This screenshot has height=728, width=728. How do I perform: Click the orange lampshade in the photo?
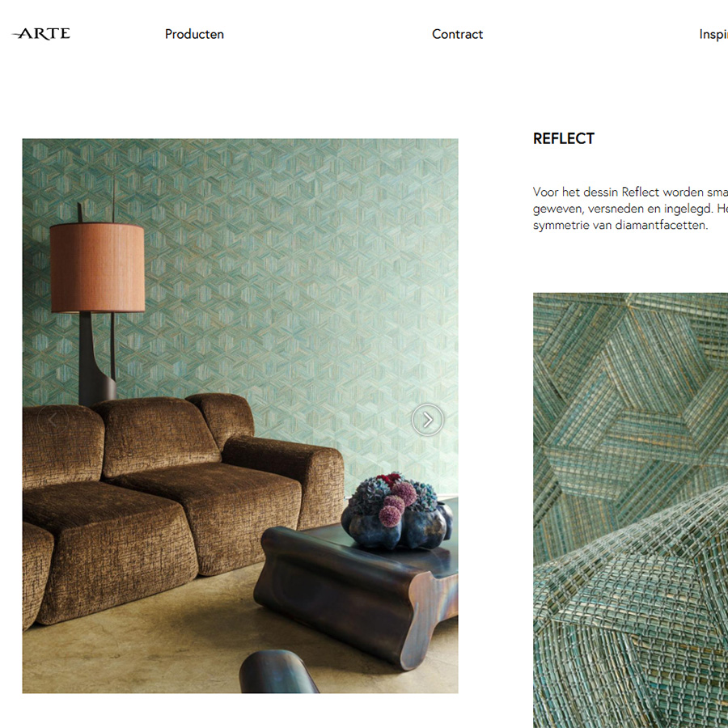pyautogui.click(x=97, y=268)
